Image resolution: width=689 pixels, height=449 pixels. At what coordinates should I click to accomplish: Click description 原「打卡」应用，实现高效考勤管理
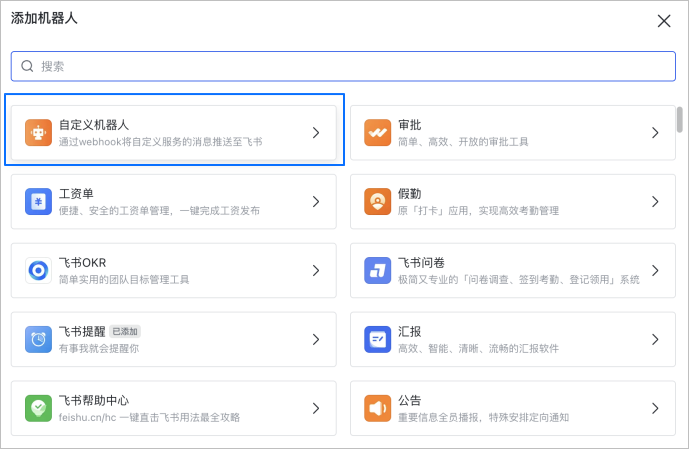click(479, 211)
